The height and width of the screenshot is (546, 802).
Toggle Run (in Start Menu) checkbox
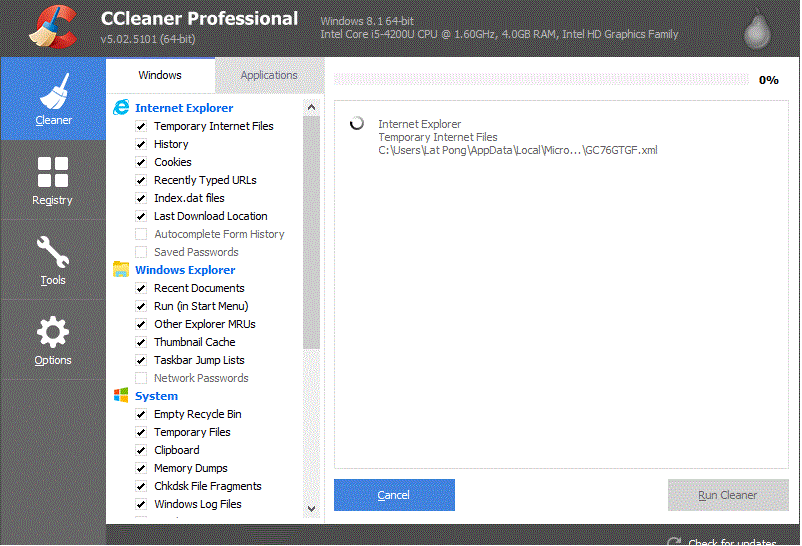click(x=141, y=306)
